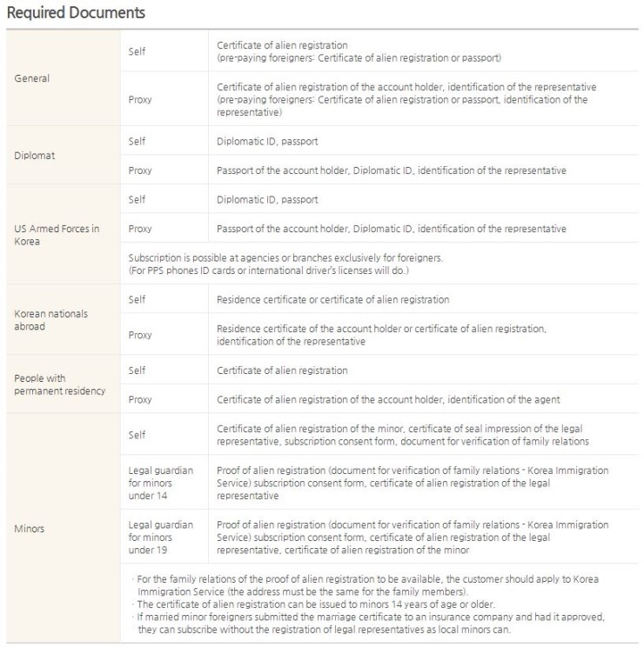
Task: Click Proxy cell under People with permanent residency
Action: click(164, 398)
